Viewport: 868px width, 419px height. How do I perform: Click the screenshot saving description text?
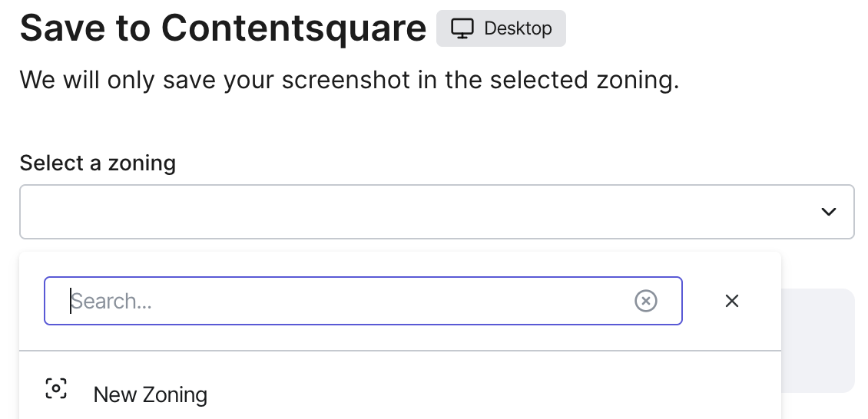350,80
